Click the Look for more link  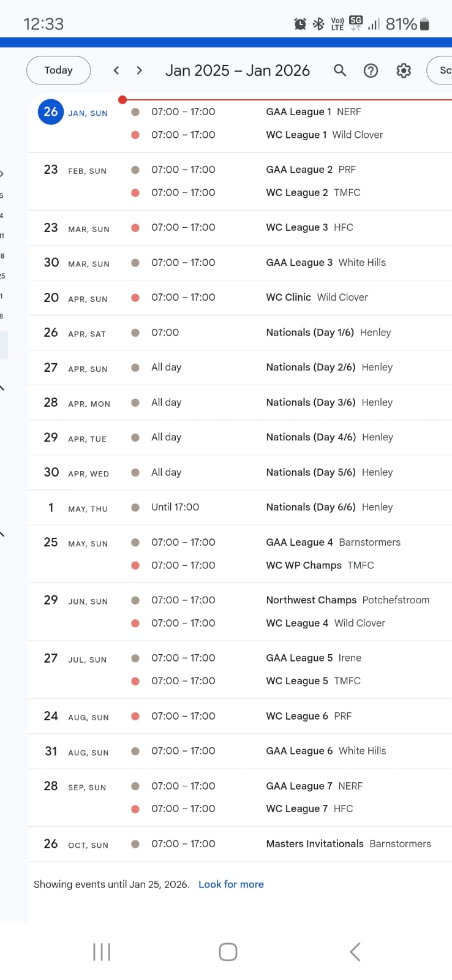coord(231,884)
